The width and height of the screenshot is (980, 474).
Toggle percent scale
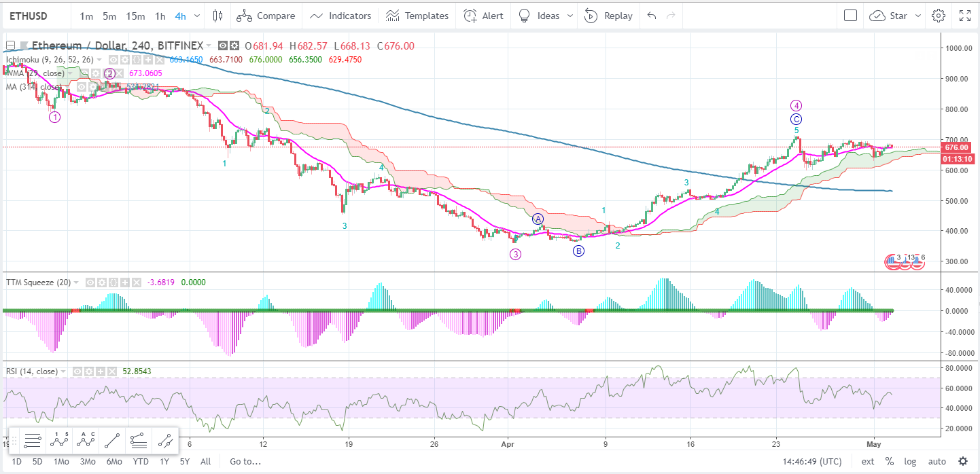889,461
